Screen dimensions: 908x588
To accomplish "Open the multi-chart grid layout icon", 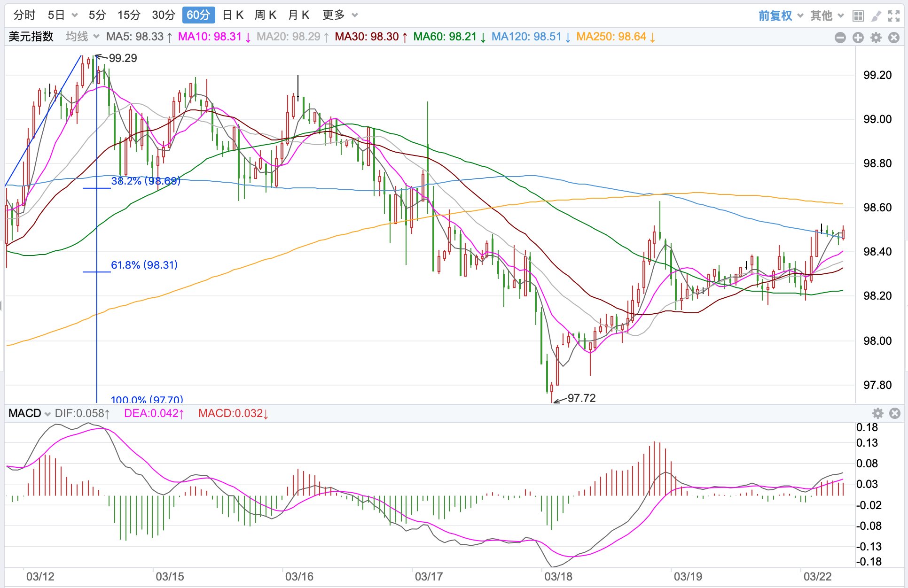I will click(x=858, y=16).
